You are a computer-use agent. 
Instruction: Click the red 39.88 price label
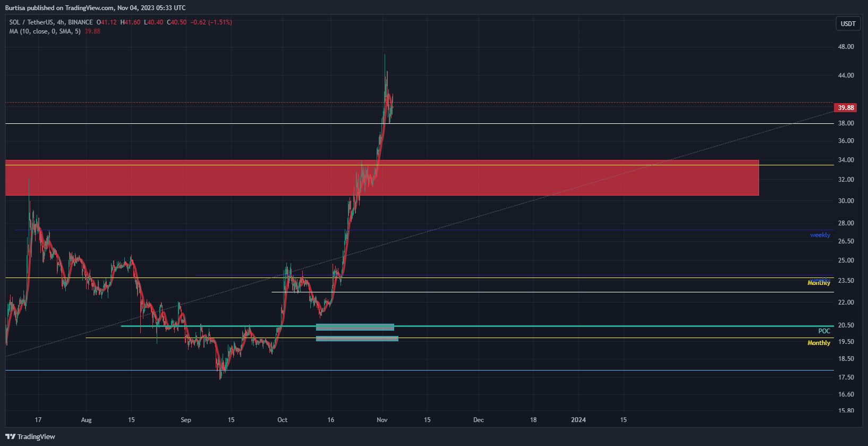(x=846, y=108)
